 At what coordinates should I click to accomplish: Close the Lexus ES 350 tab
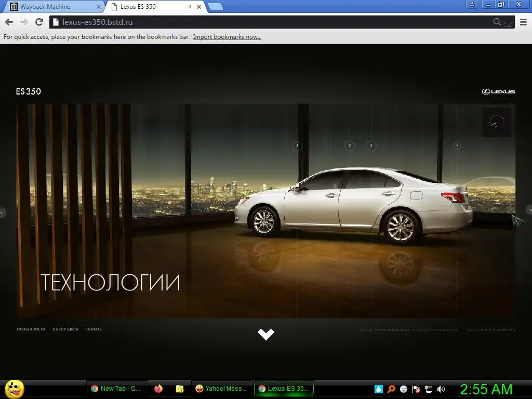(x=199, y=6)
